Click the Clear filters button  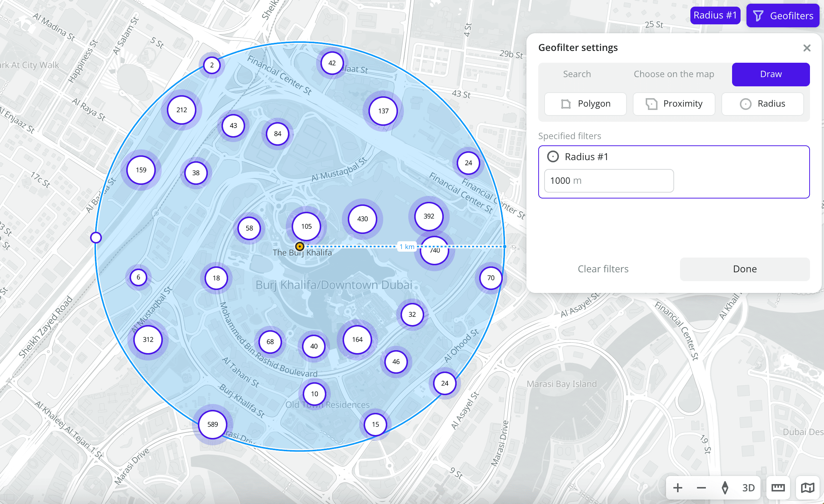coord(603,269)
